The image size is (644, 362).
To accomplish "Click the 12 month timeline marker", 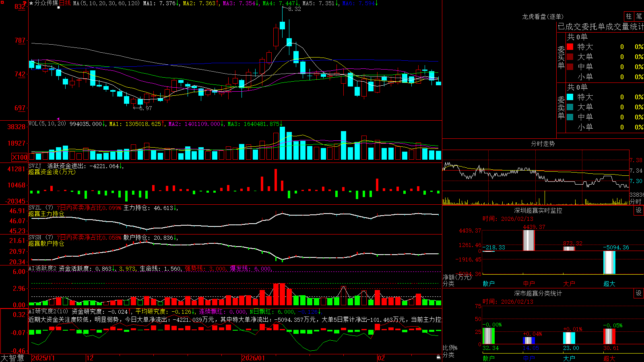I will 90,358.
